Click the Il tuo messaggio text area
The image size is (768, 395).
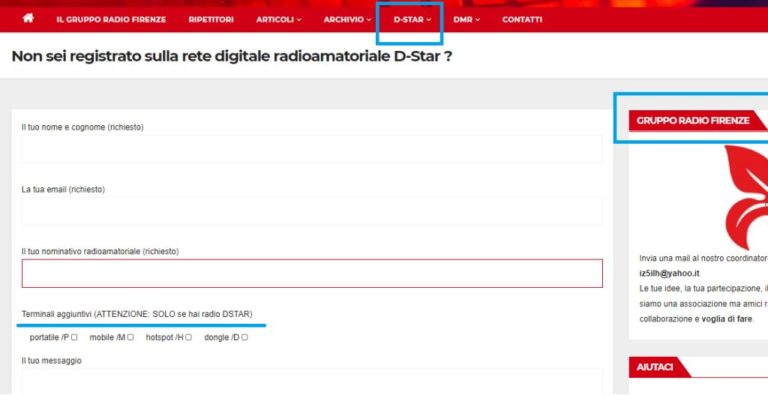(312, 382)
